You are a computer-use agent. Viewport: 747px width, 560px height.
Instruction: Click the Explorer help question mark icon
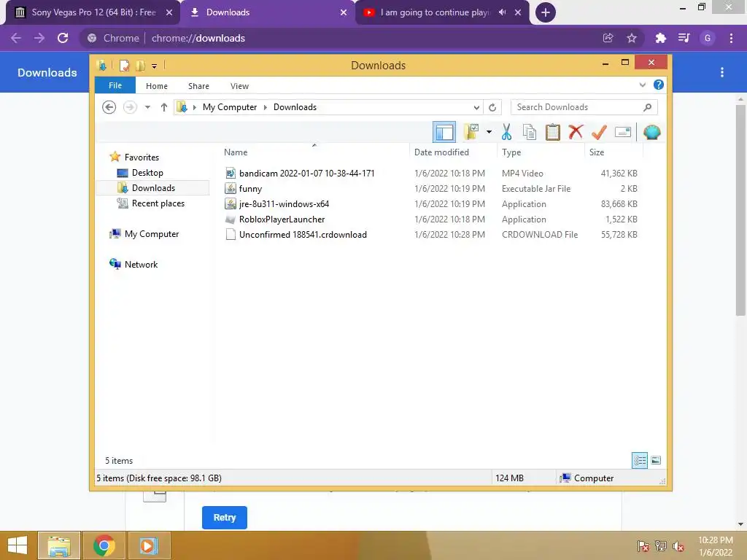click(x=659, y=85)
